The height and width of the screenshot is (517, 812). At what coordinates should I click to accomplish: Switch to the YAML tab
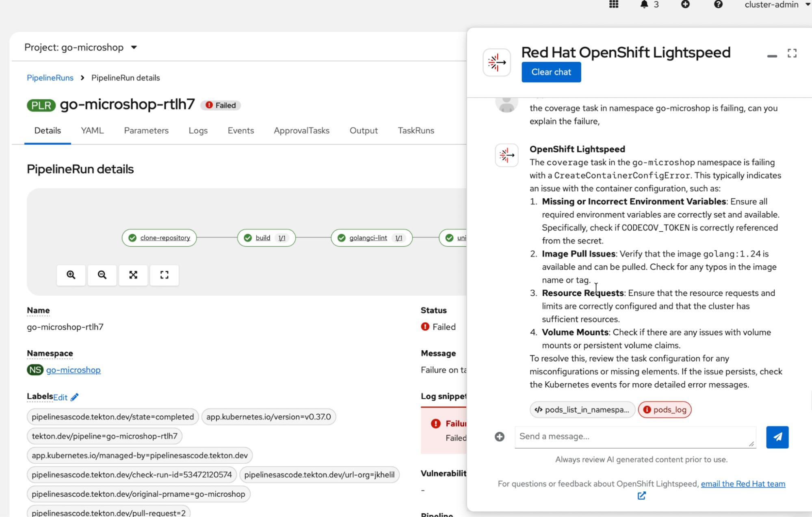[x=92, y=130]
